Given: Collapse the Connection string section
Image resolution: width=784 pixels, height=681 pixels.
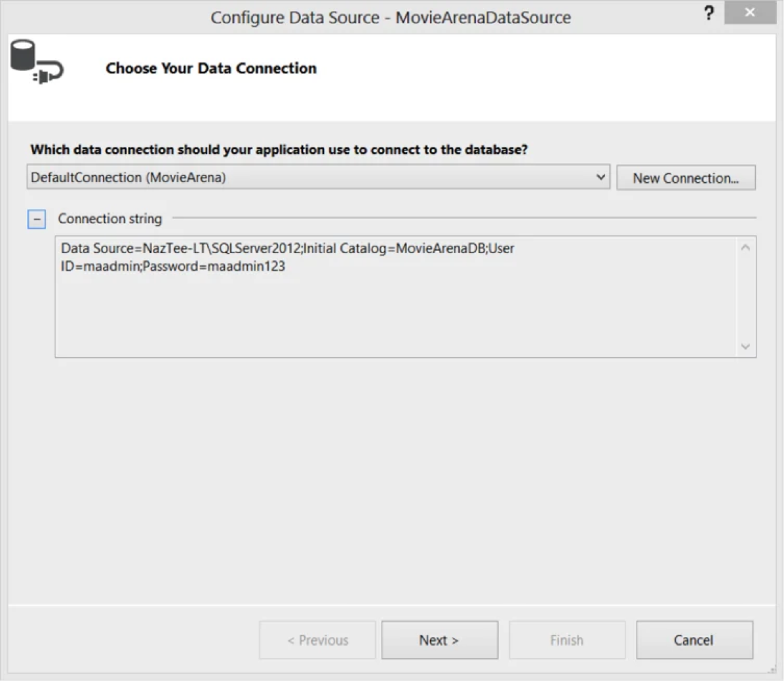Looking at the screenshot, I should (x=37, y=219).
